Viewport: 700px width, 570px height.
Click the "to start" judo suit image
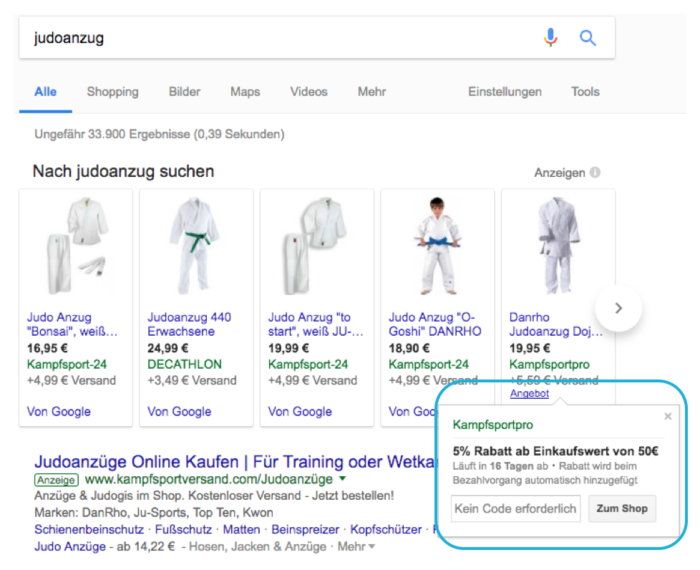[x=316, y=246]
